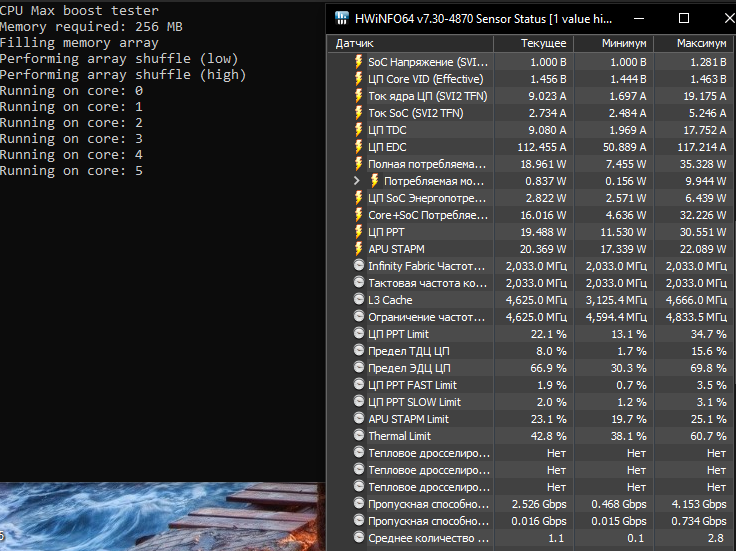Click clock icon next to L3 Cache
The height and width of the screenshot is (551, 736).
[x=359, y=300]
